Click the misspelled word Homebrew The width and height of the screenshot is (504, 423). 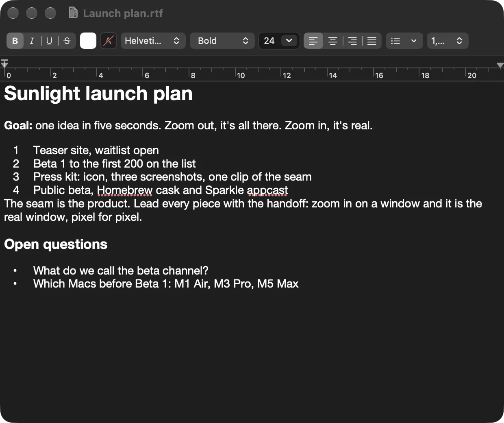pos(125,190)
